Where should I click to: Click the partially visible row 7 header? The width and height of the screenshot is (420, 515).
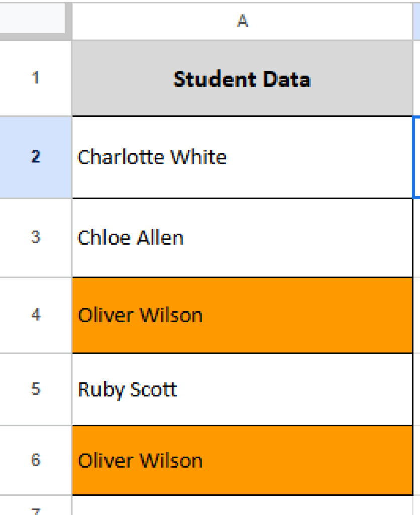(35, 509)
